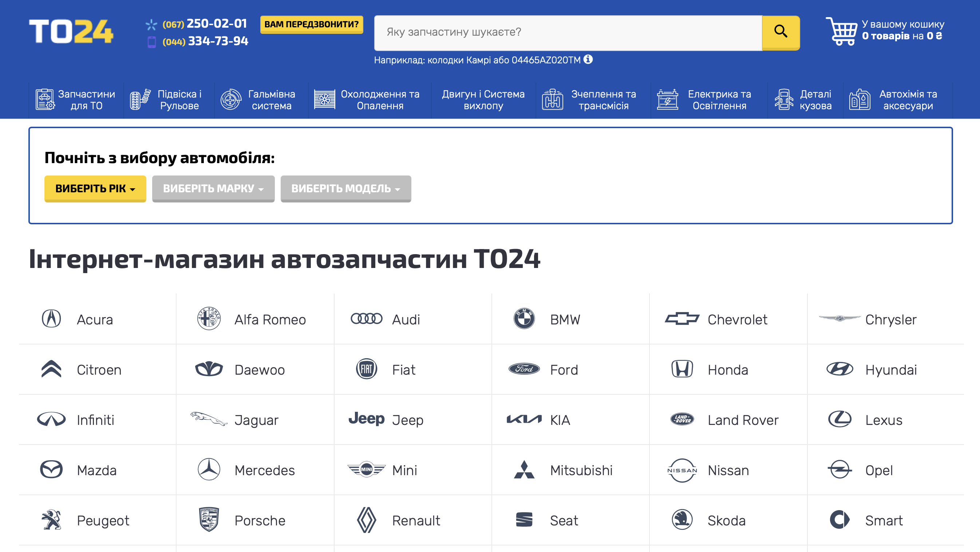This screenshot has width=980, height=552.
Task: Click the Ford oval logo
Action: (524, 369)
